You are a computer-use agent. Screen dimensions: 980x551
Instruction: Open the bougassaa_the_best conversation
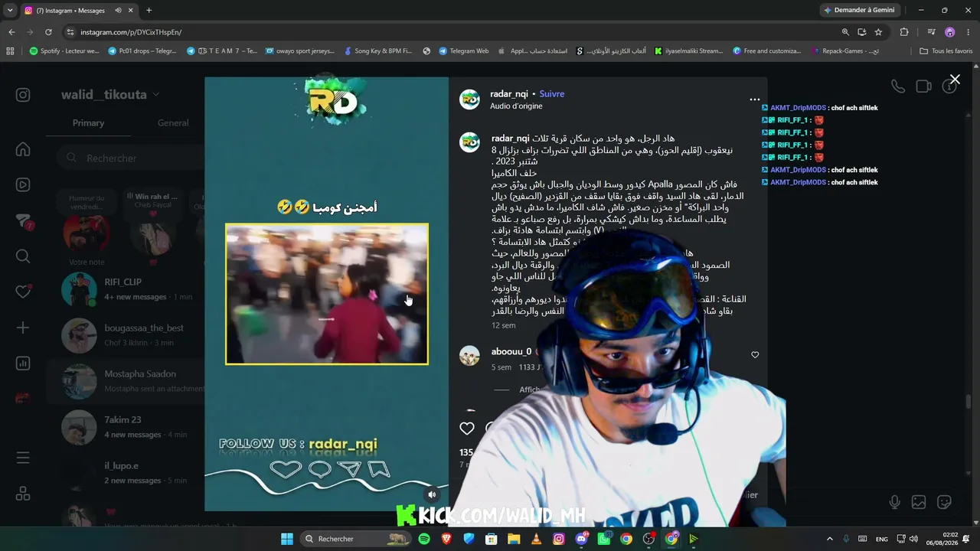pos(126,335)
